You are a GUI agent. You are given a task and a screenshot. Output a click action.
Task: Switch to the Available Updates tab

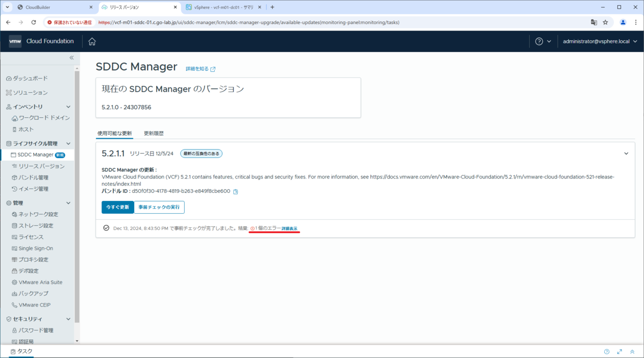(x=114, y=133)
